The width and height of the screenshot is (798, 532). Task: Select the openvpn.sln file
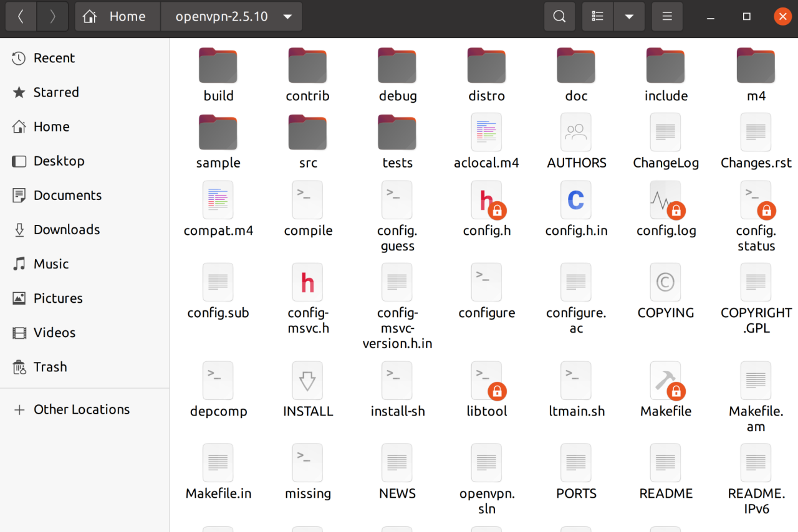click(x=487, y=480)
